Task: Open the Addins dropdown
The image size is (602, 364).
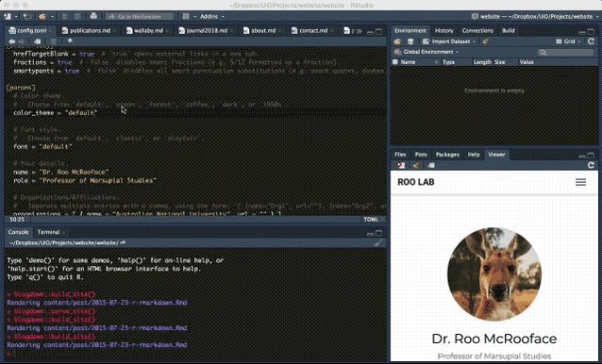Action: [212, 16]
